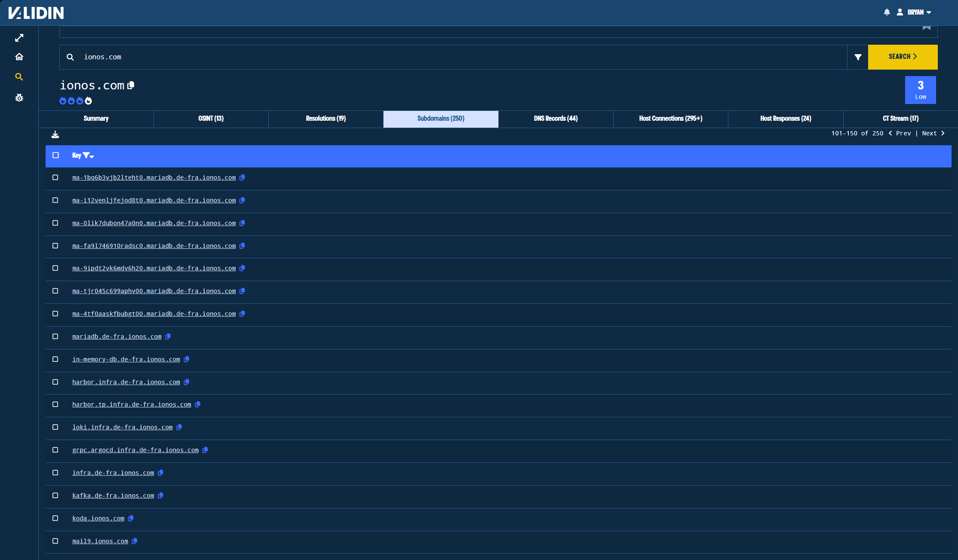Viewport: 958px width, 560px height.
Task: Click the magnifier icon inside search field
Action: (70, 57)
